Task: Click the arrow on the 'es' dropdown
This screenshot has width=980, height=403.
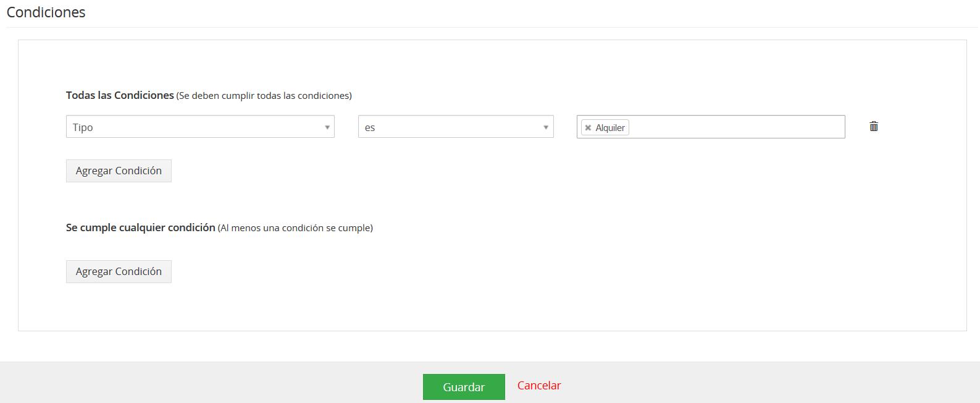Action: click(545, 127)
